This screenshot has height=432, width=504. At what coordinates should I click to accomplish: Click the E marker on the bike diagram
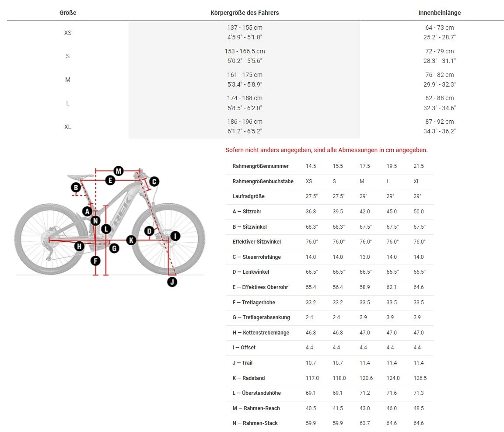[110, 180]
